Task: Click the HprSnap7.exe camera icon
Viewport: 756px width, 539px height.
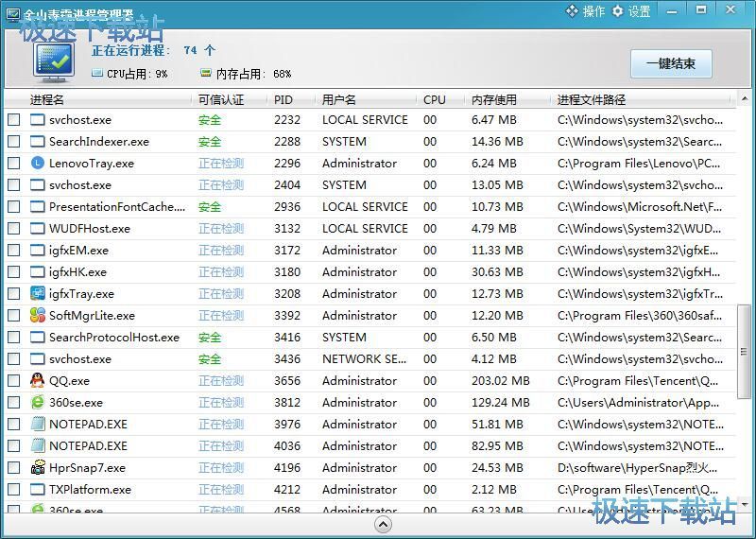Action: pyautogui.click(x=37, y=467)
